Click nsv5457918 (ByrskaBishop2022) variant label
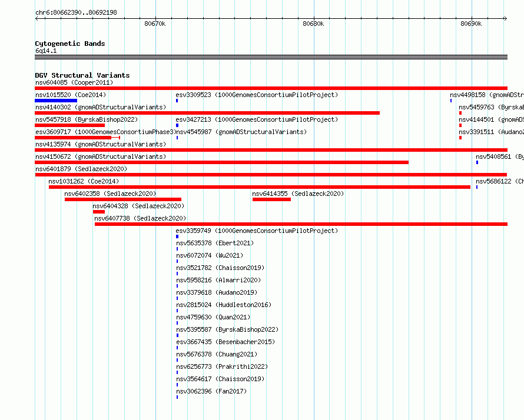 [x=87, y=119]
